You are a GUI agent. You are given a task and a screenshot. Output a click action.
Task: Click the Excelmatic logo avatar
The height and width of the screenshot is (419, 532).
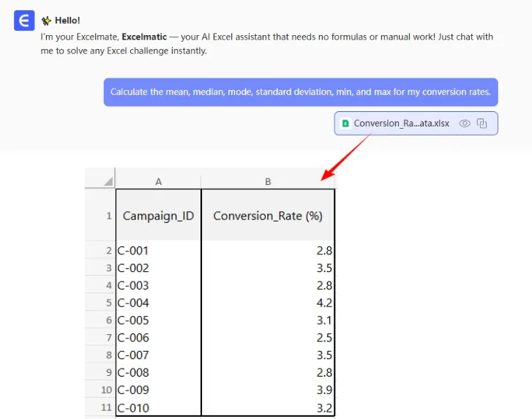point(23,20)
